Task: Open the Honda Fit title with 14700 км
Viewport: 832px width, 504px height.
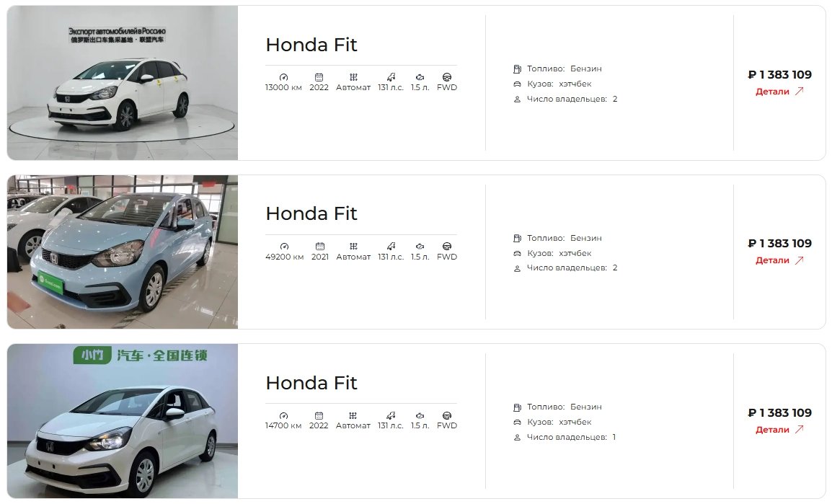Action: coord(311,383)
